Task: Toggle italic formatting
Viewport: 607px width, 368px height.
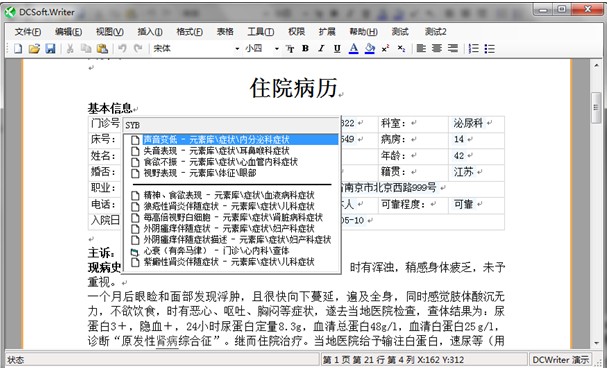Action: [321, 49]
